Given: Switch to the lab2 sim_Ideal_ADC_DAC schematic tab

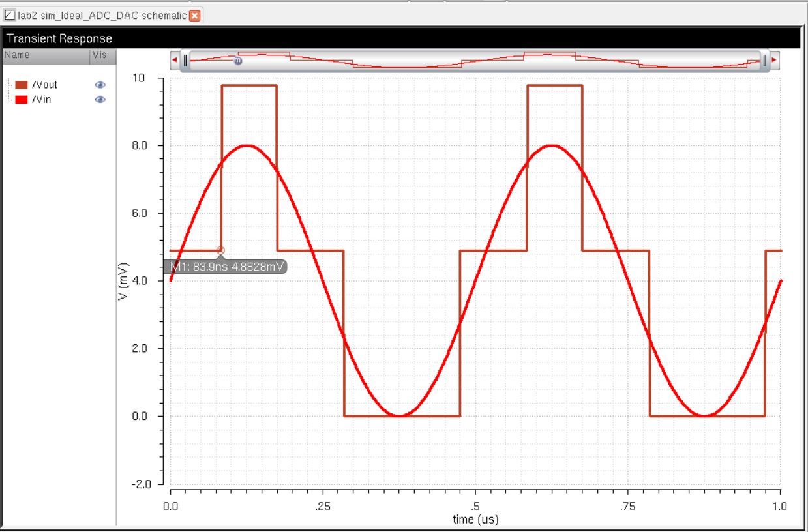Looking at the screenshot, I should pyautogui.click(x=102, y=16).
